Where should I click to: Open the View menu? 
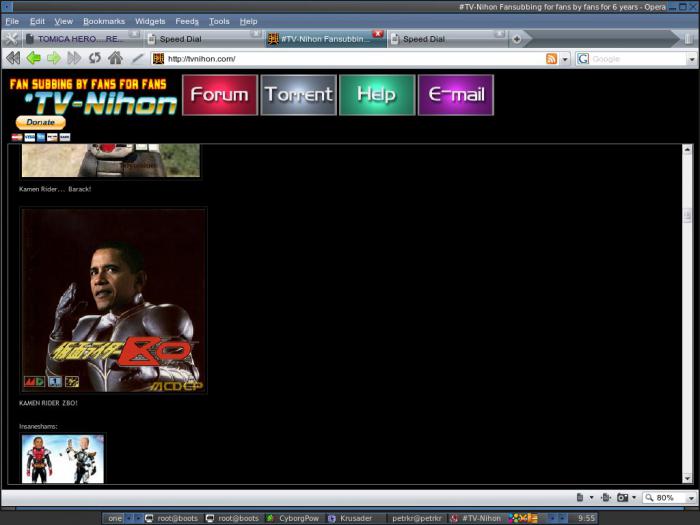[63, 21]
